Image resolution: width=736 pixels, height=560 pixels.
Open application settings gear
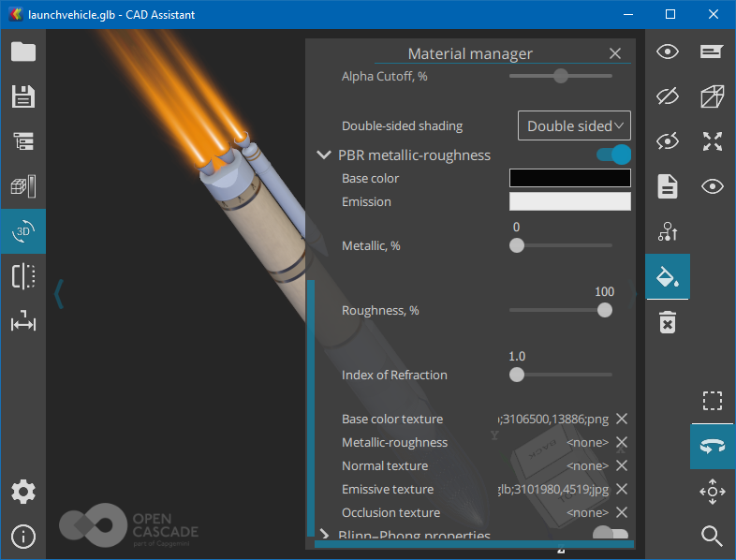click(23, 492)
